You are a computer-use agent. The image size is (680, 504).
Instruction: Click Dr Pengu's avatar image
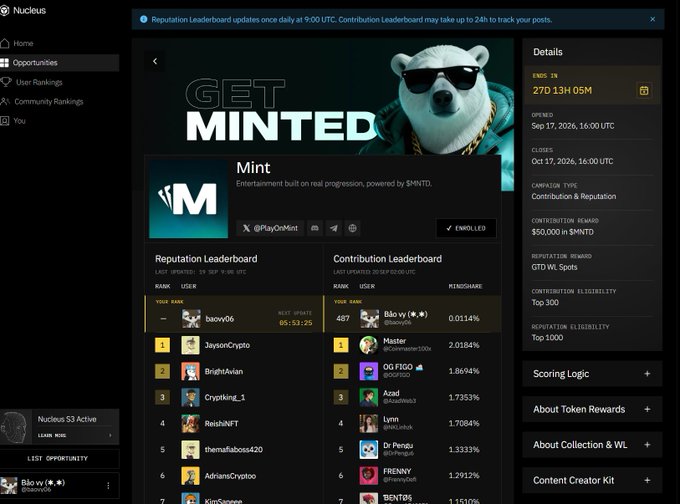(369, 449)
